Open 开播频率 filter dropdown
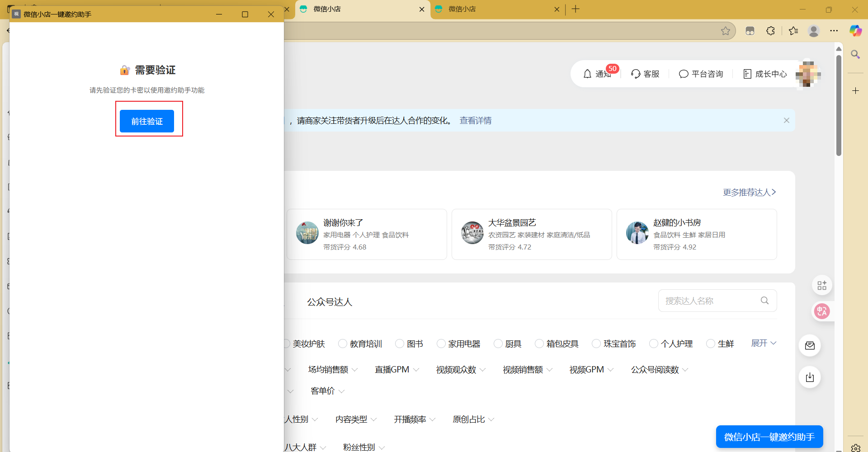This screenshot has height=452, width=868. coord(415,419)
